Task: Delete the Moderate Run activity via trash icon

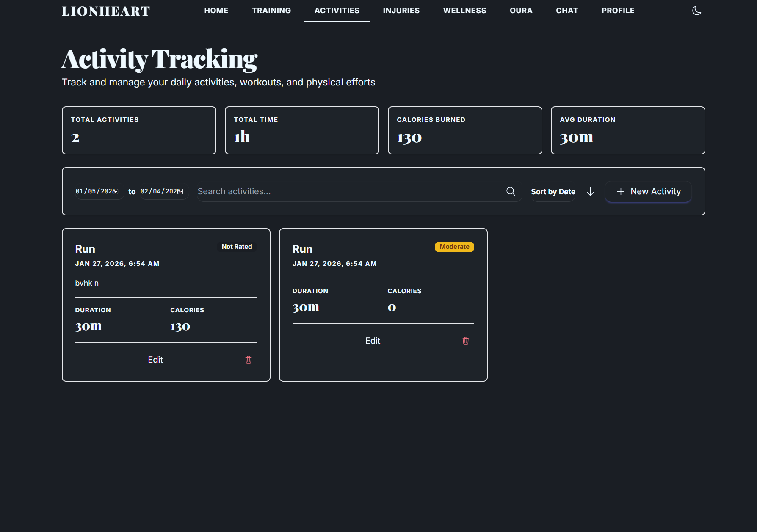Action: coord(466,341)
